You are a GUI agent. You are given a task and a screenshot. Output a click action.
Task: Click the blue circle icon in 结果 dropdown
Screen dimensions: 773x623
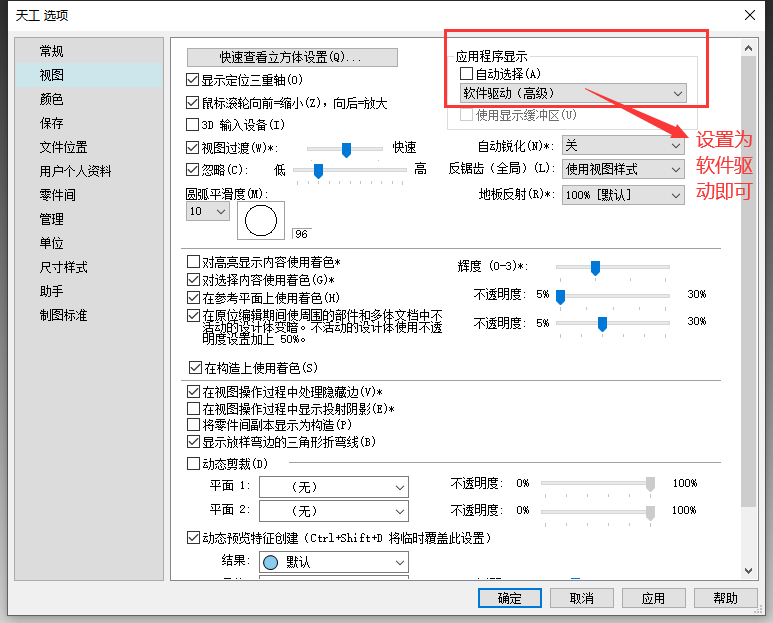pyautogui.click(x=269, y=562)
